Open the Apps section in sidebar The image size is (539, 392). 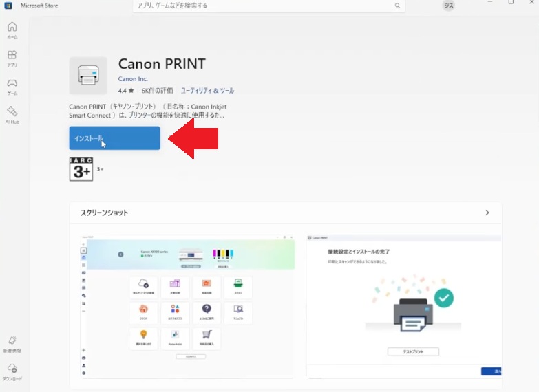pyautogui.click(x=12, y=58)
